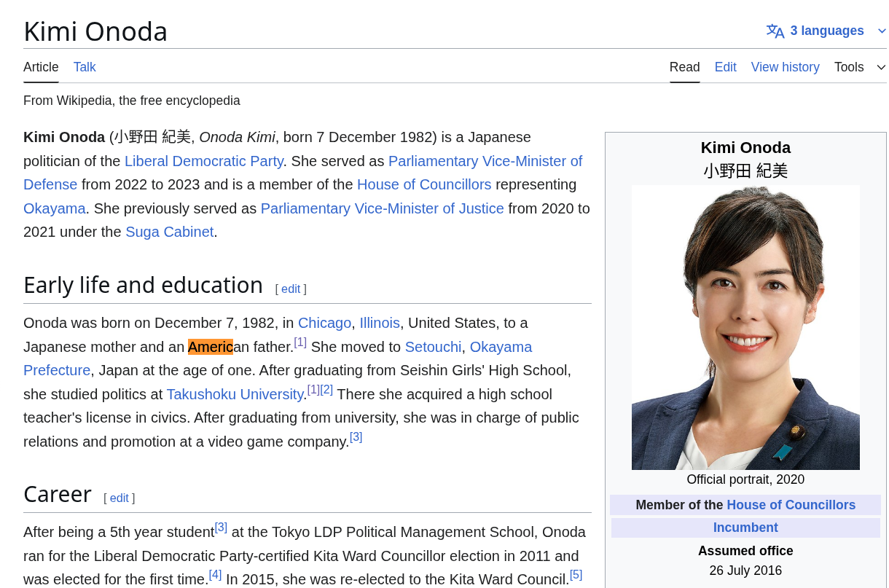Click the 26 July 2016 date
Image resolution: width=889 pixels, height=588 pixels.
[x=745, y=571]
